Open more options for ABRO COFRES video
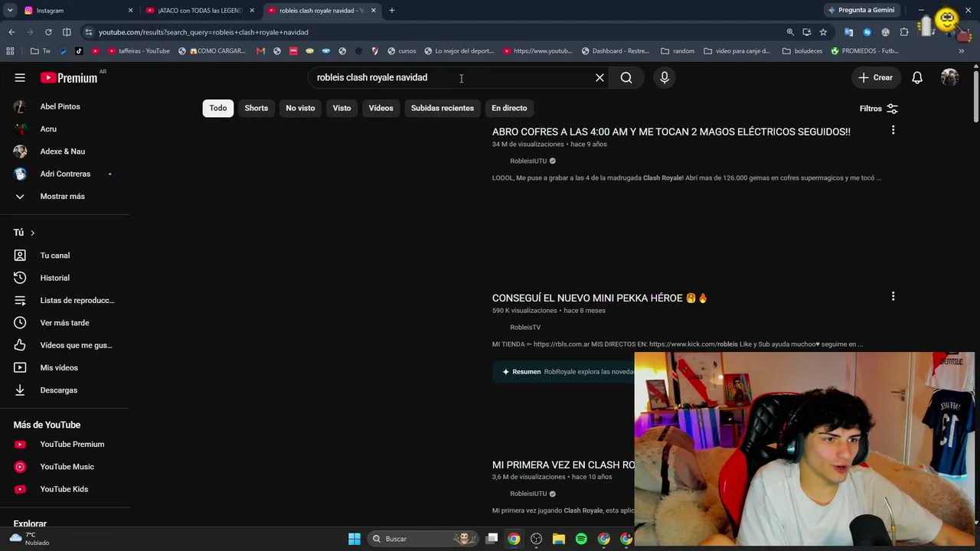Screen dimensions: 980x551 click(x=893, y=130)
